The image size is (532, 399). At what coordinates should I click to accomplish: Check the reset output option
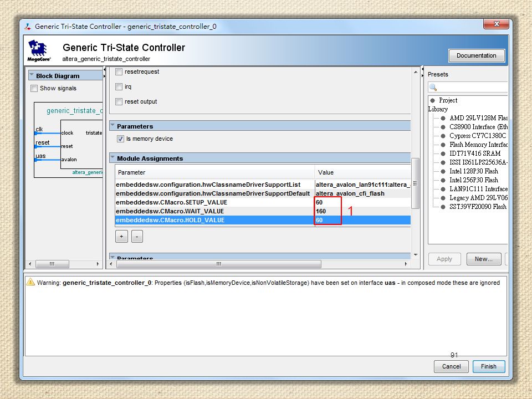(119, 101)
